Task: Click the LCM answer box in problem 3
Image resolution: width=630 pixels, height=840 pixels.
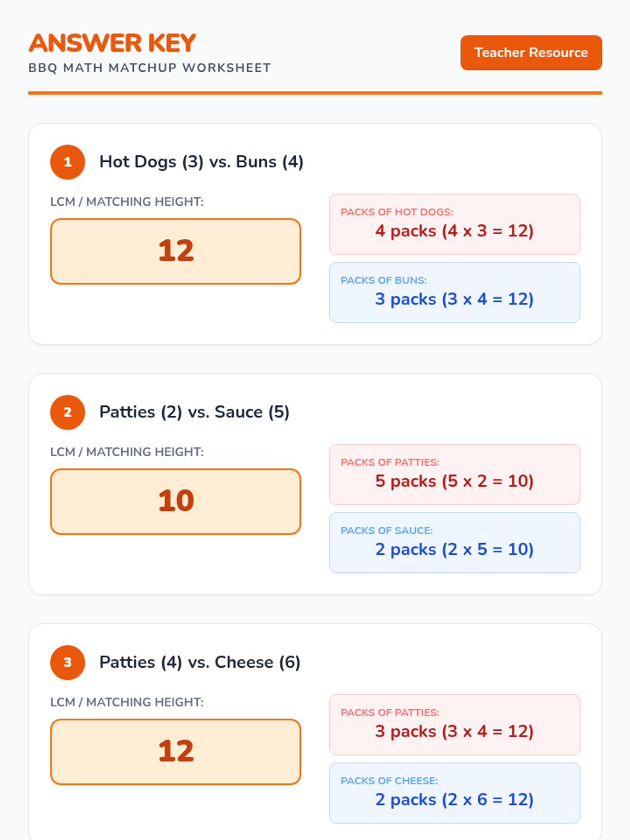Action: (175, 752)
